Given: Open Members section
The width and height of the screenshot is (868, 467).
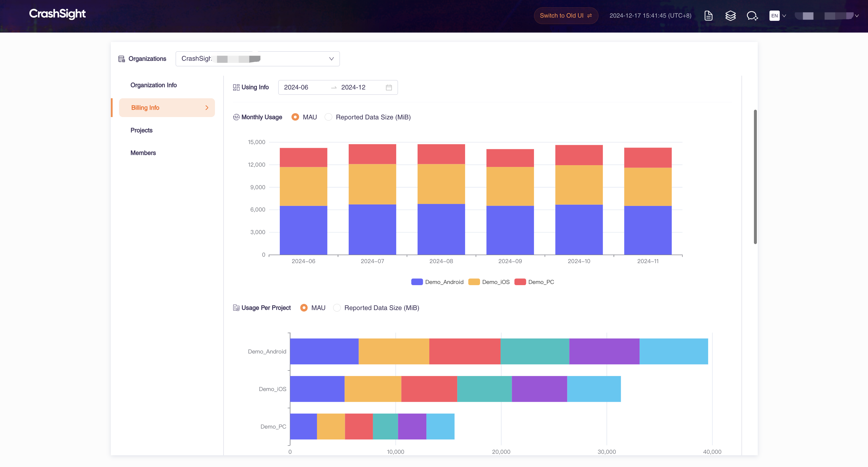Looking at the screenshot, I should [143, 153].
